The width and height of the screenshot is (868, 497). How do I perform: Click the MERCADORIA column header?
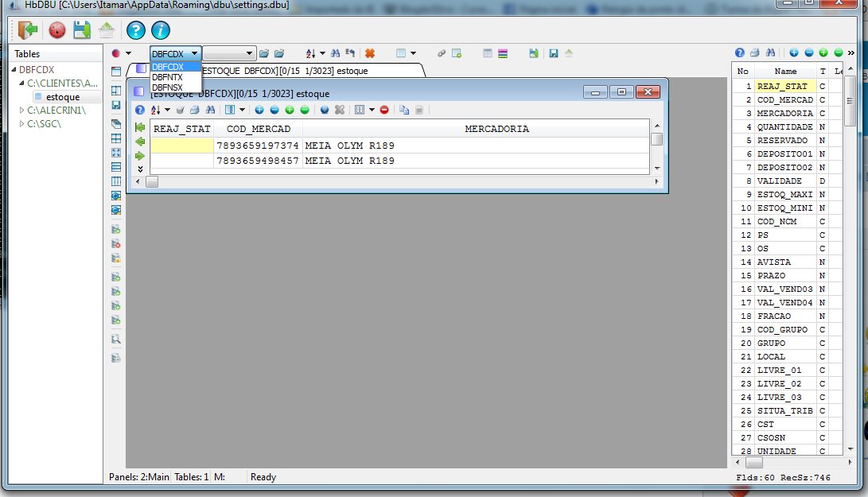pyautogui.click(x=475, y=128)
